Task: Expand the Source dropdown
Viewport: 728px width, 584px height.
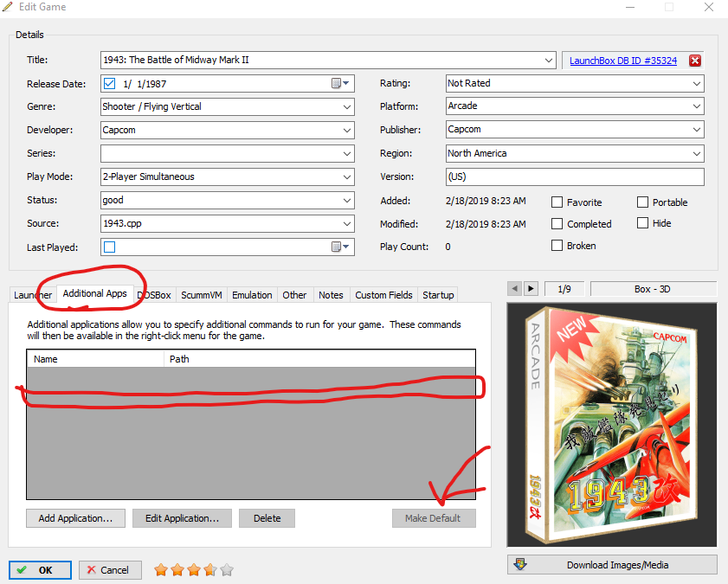Action: pos(347,223)
